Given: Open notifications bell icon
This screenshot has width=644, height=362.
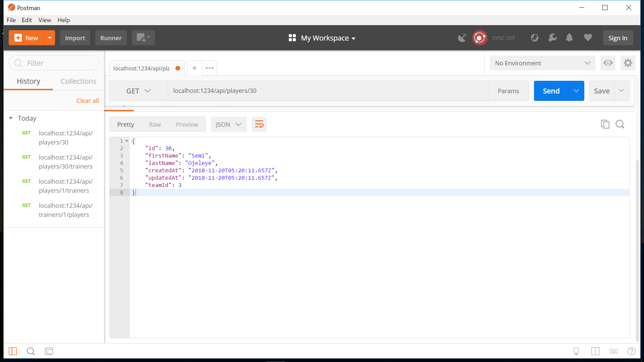Looking at the screenshot, I should pyautogui.click(x=569, y=38).
